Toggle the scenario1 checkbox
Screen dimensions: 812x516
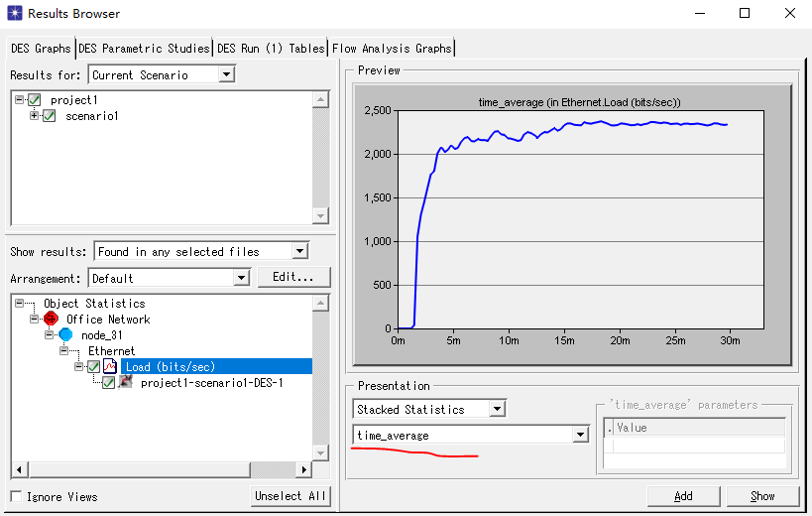coord(50,115)
